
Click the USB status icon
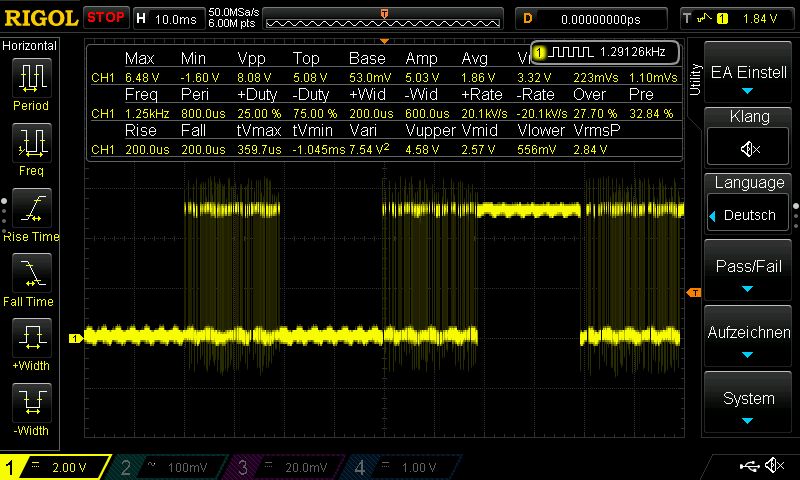tap(749, 466)
